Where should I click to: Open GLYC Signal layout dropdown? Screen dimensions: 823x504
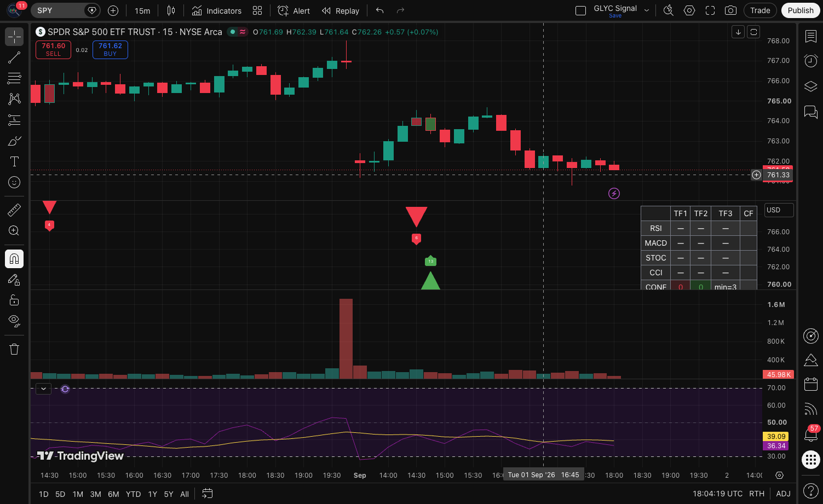[646, 10]
